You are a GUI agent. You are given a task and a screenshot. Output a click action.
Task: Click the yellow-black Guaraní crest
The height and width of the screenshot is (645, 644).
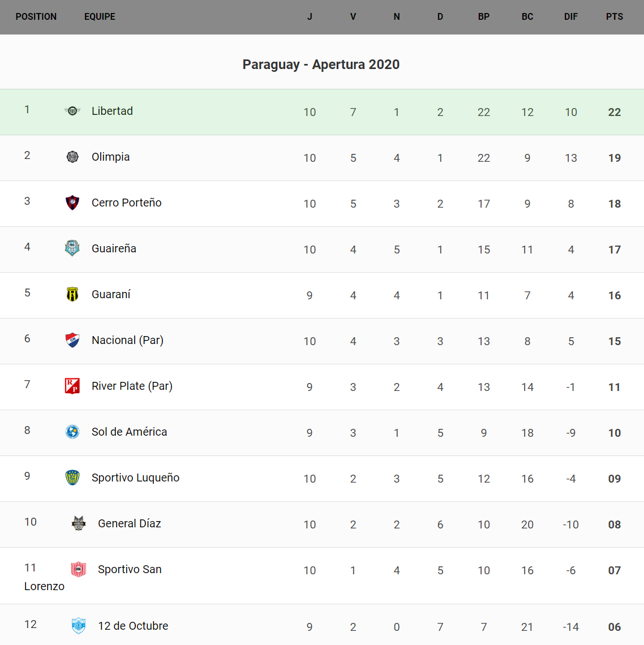point(72,294)
